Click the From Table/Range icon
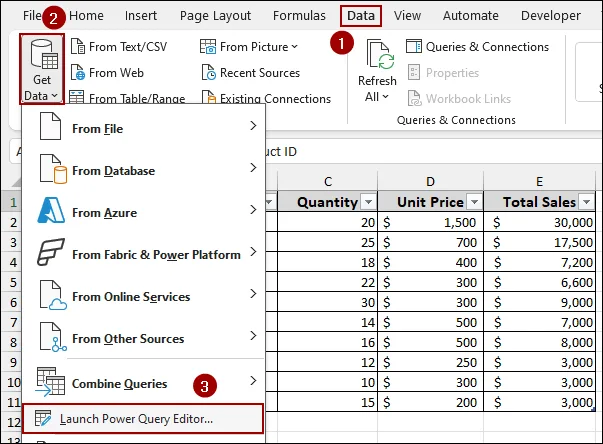603x444 pixels. coord(77,97)
